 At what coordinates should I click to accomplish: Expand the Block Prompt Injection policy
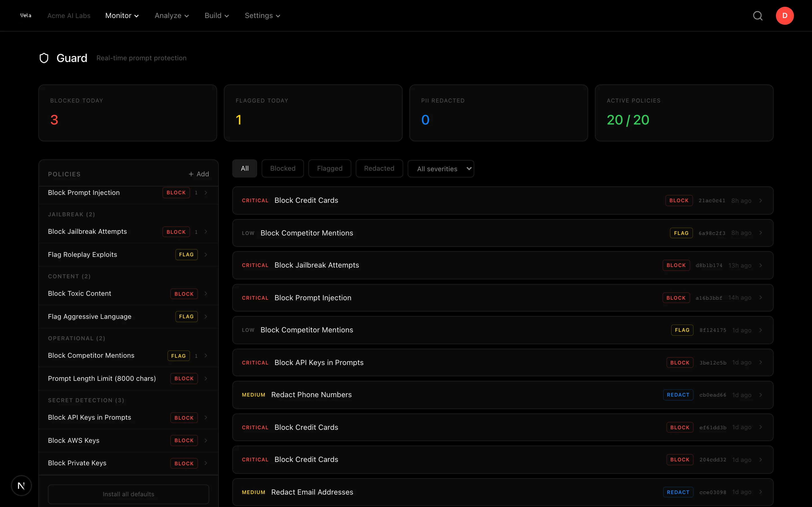pyautogui.click(x=206, y=192)
